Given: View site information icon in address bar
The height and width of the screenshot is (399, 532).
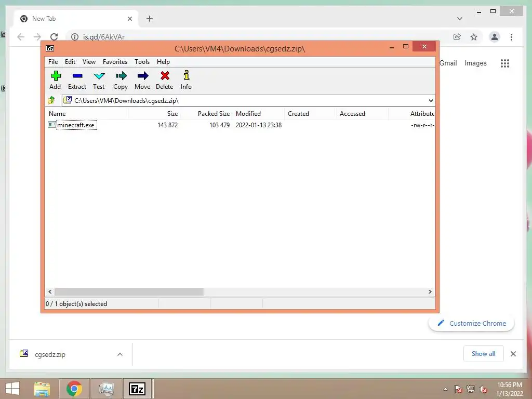Looking at the screenshot, I should [x=75, y=37].
